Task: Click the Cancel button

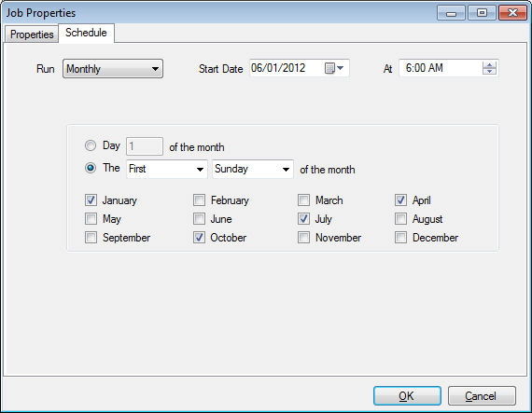Action: (x=482, y=396)
